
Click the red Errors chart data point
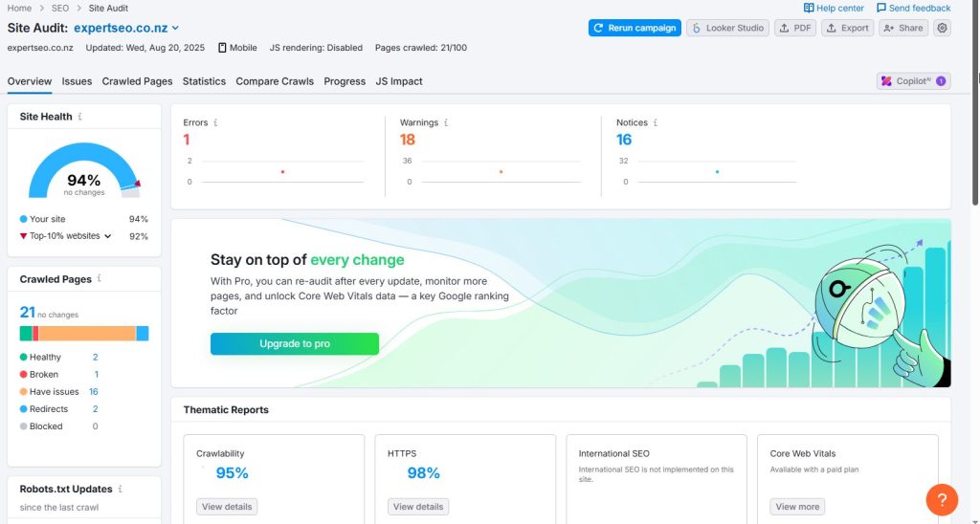[x=282, y=172]
